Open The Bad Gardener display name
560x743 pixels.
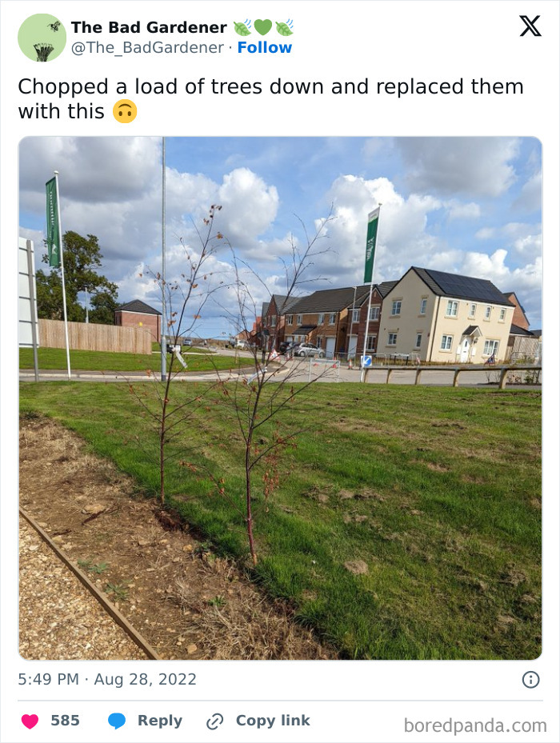149,27
